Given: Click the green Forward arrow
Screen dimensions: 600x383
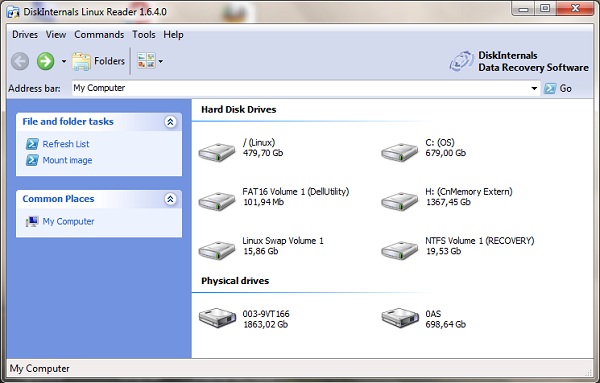Looking at the screenshot, I should (x=46, y=61).
